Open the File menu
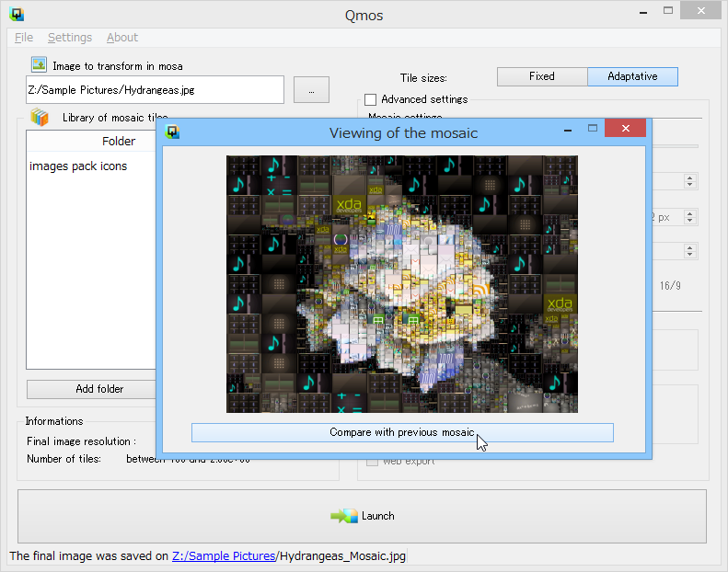728x572 pixels. point(24,37)
